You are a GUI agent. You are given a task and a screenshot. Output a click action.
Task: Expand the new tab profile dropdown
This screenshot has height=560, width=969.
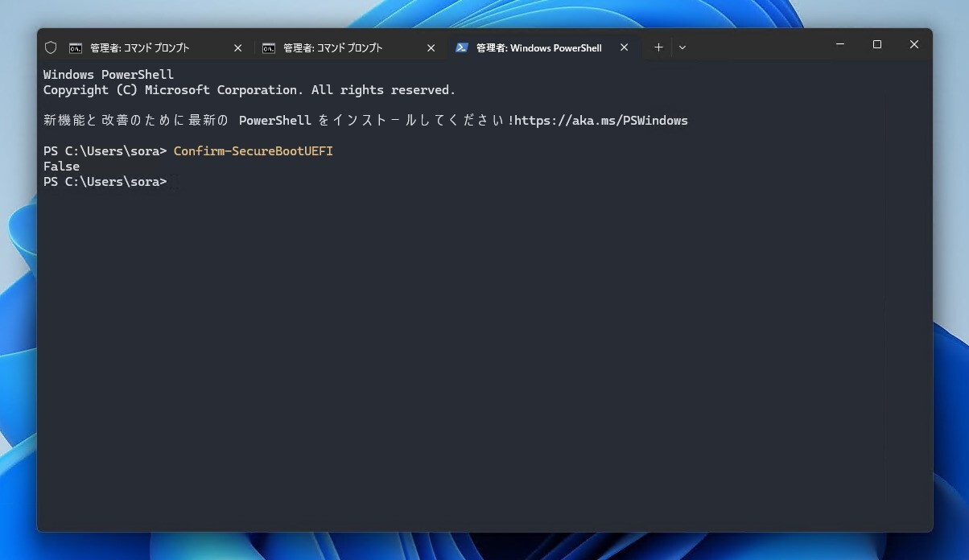click(x=682, y=47)
